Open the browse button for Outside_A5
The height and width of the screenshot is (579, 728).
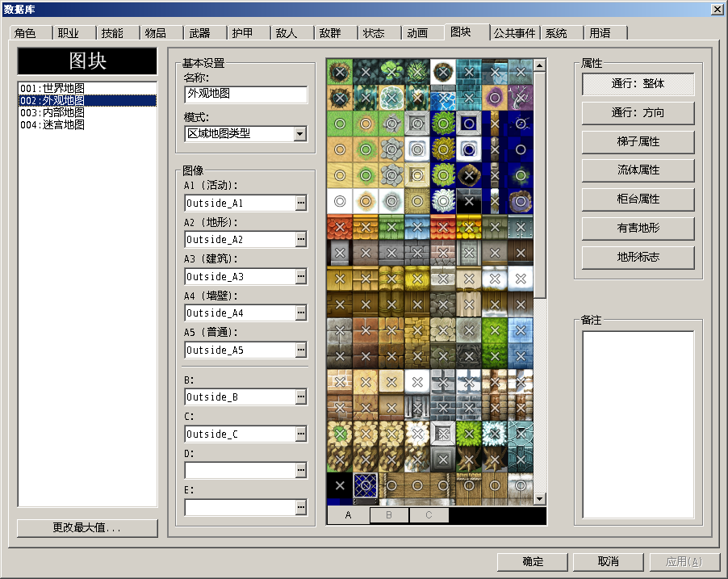pyautogui.click(x=301, y=350)
